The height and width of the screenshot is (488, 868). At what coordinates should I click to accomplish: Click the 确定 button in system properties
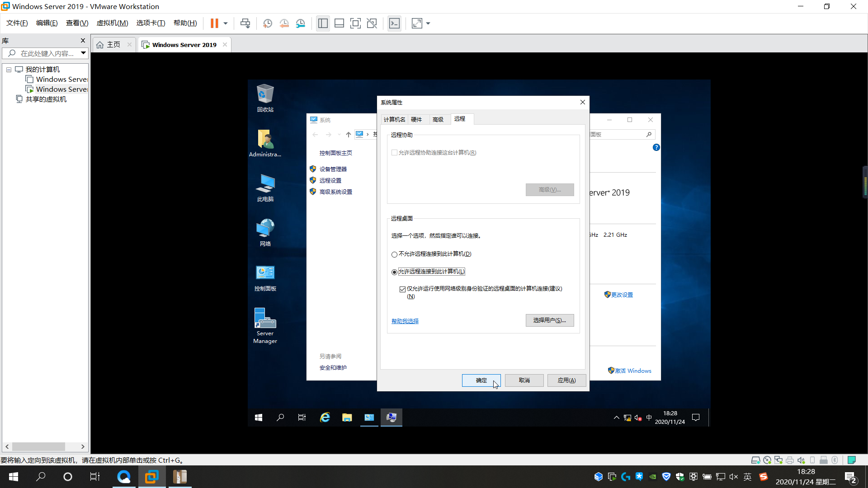(x=481, y=380)
